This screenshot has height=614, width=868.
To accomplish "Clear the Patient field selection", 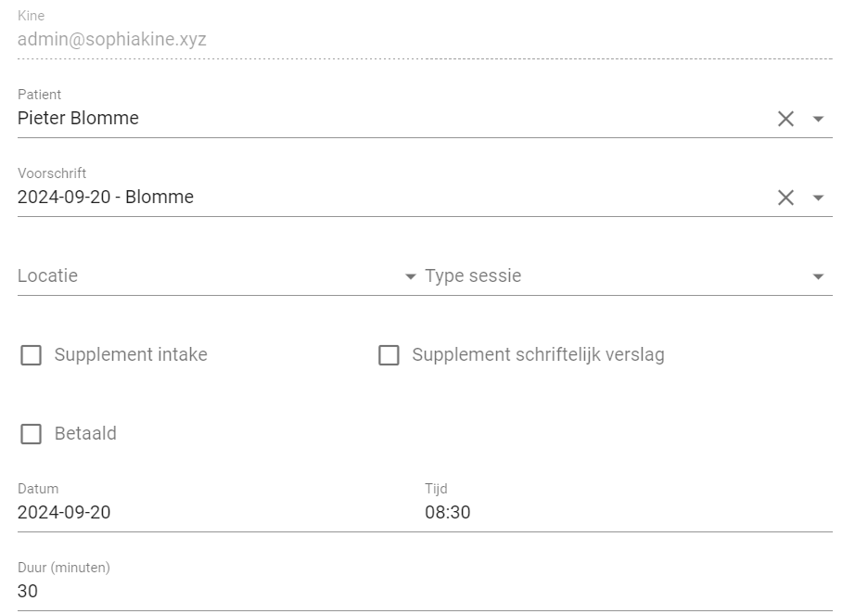I will point(785,119).
